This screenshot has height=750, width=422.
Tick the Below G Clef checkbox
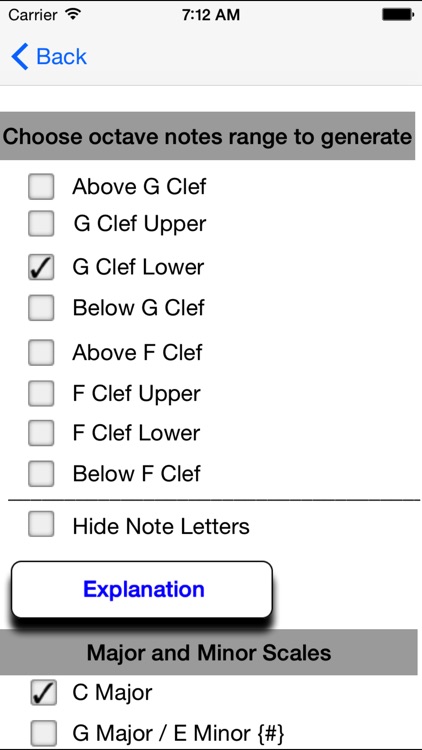click(x=41, y=308)
